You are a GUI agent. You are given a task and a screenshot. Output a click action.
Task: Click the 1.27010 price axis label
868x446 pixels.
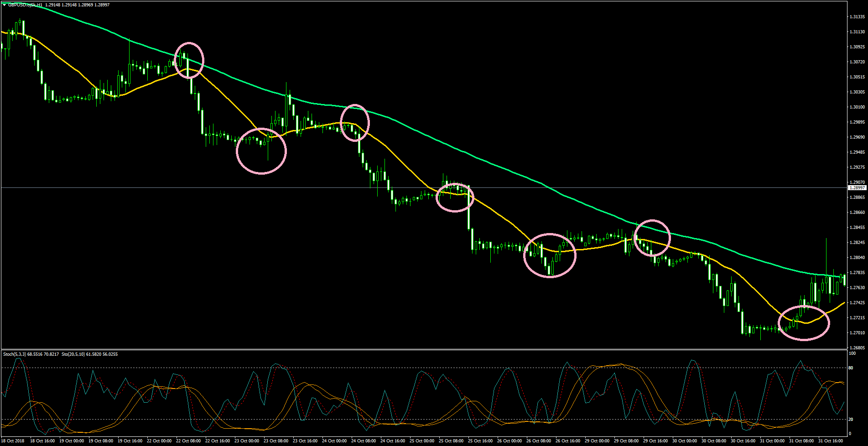click(x=857, y=333)
